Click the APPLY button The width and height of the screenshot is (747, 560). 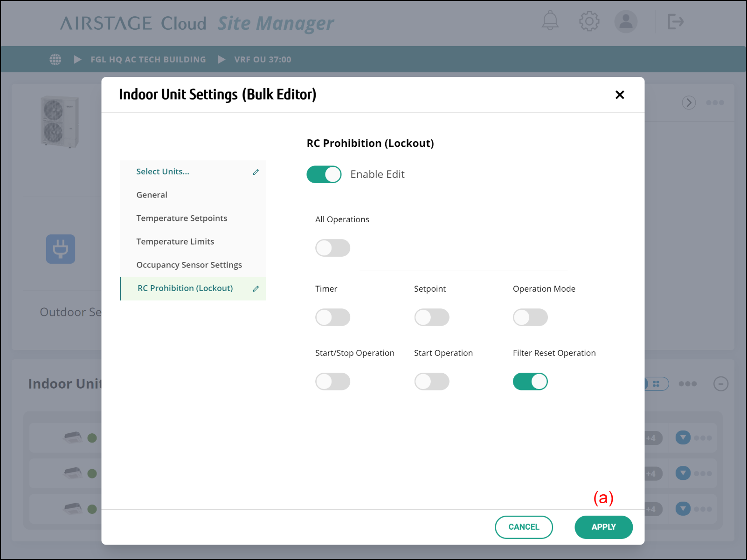[603, 527]
